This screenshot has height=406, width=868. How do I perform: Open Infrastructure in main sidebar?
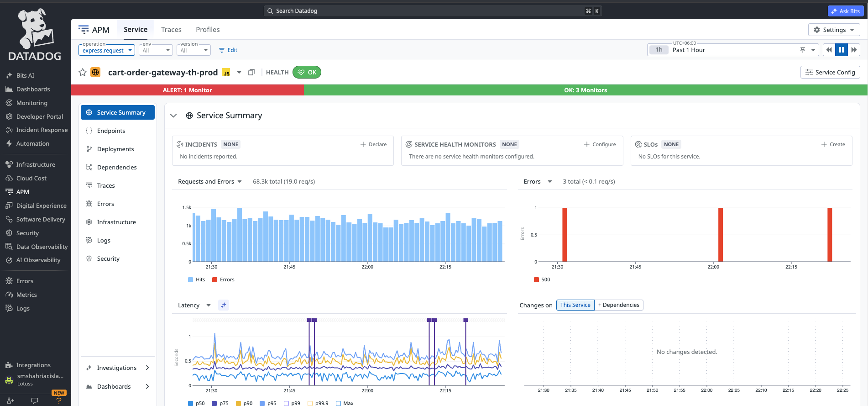coord(36,164)
